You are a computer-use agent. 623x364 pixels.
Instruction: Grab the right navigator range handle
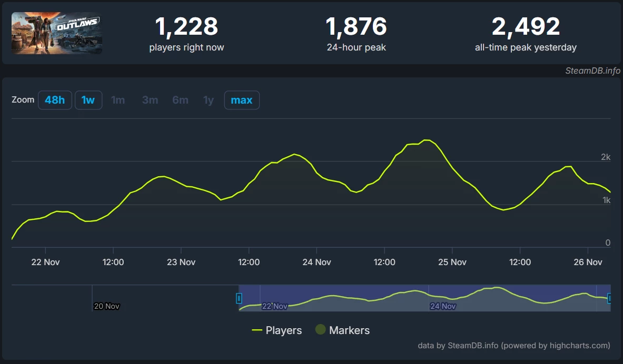point(609,298)
